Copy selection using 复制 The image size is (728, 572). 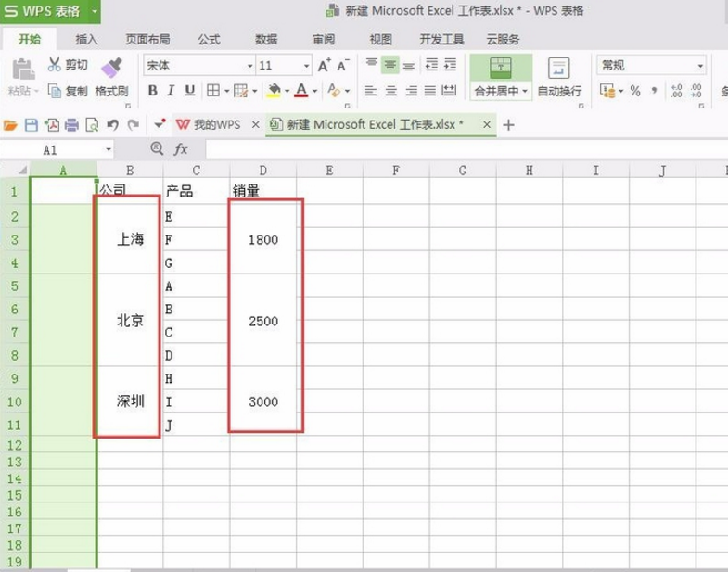click(68, 91)
